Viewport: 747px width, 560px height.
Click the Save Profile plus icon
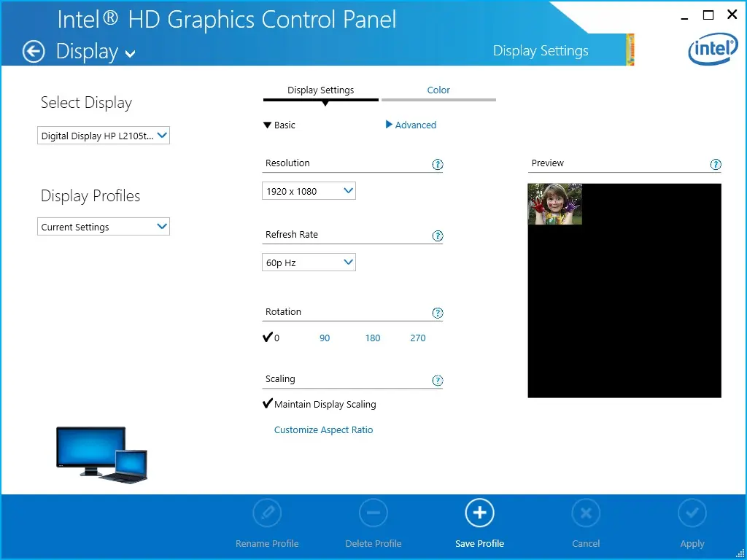point(479,513)
